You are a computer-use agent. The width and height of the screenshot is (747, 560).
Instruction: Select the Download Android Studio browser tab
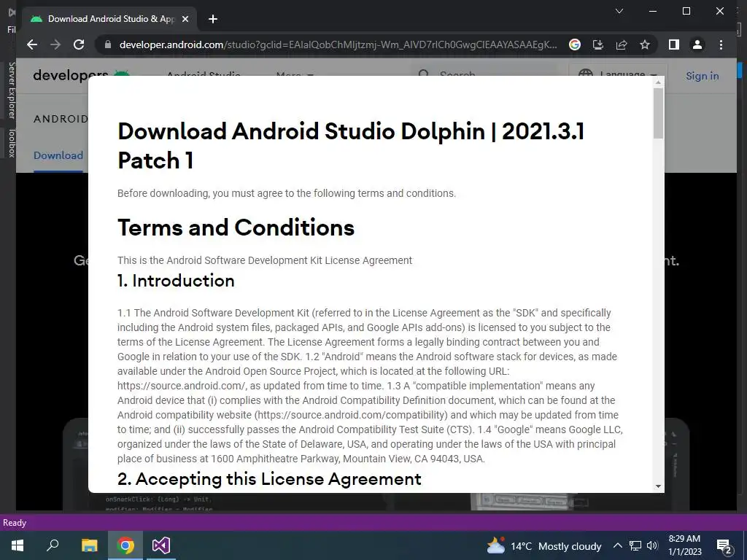(109, 19)
